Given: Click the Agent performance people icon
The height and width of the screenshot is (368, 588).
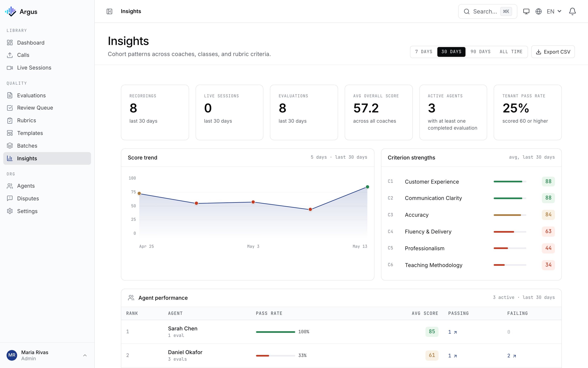Looking at the screenshot, I should pyautogui.click(x=131, y=298).
